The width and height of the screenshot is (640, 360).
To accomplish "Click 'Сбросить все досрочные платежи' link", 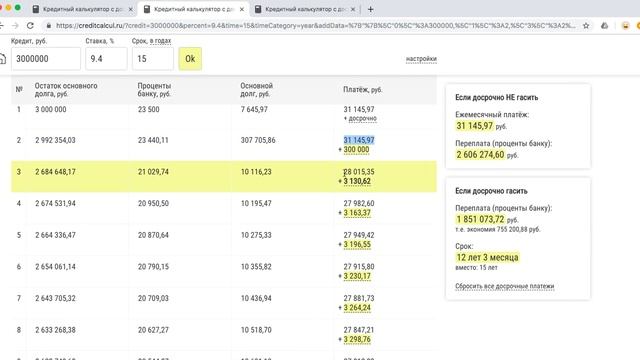I will click(x=504, y=286).
